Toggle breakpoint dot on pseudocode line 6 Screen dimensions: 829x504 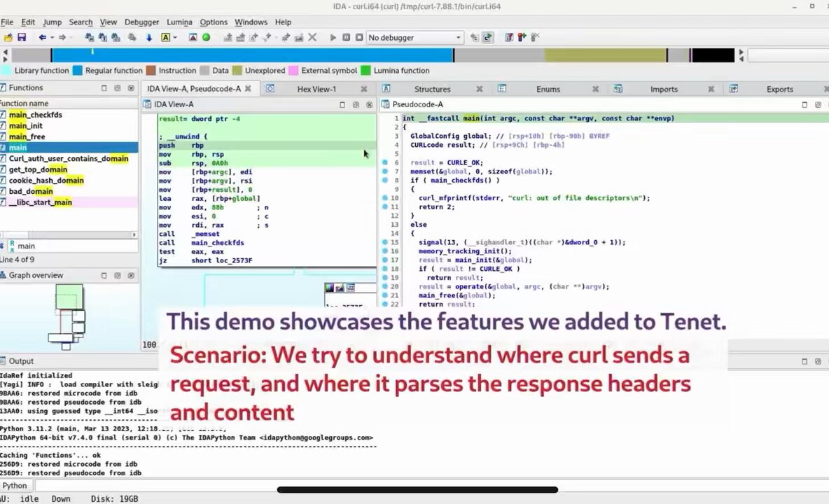(385, 162)
